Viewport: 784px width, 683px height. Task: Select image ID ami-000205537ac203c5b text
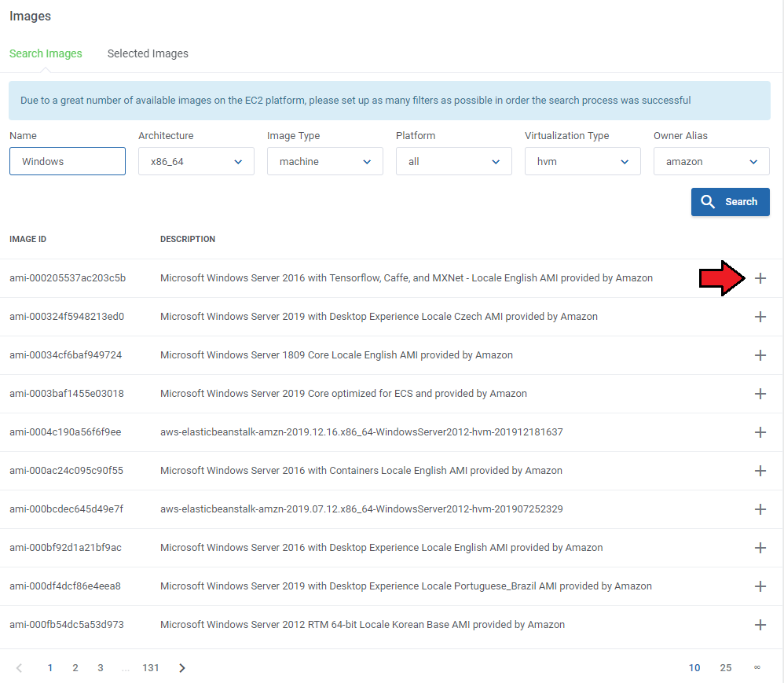[x=68, y=278]
